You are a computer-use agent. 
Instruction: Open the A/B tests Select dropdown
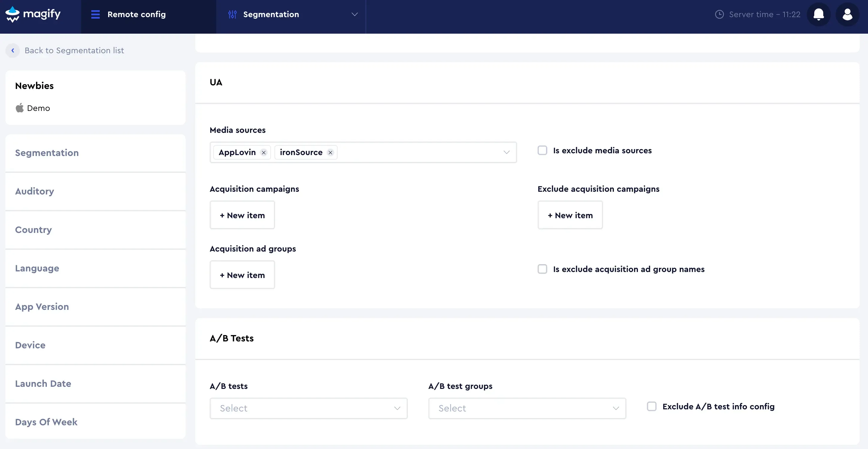[308, 408]
